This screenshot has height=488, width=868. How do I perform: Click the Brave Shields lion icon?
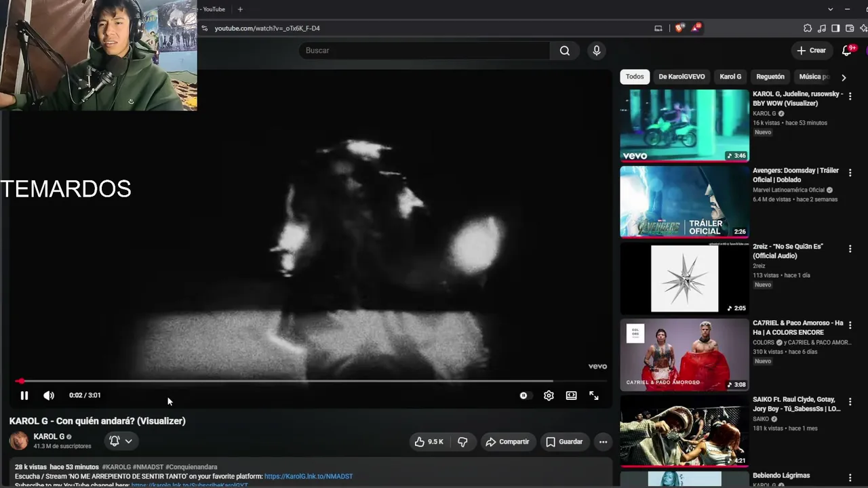point(679,28)
